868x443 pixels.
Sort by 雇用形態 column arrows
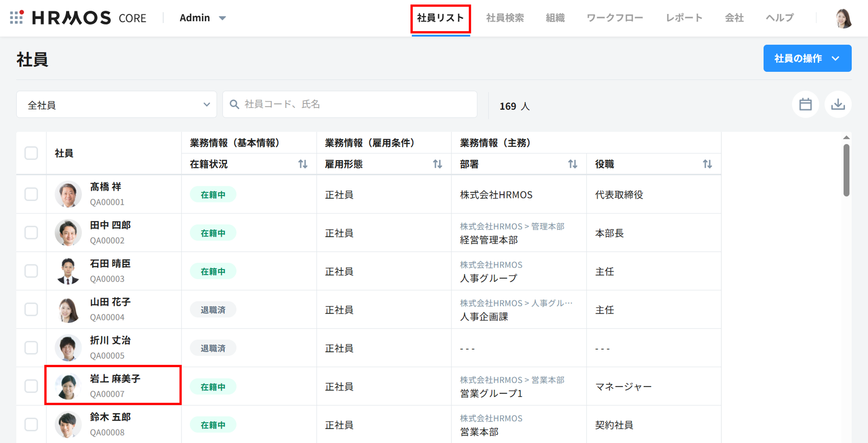click(x=437, y=164)
